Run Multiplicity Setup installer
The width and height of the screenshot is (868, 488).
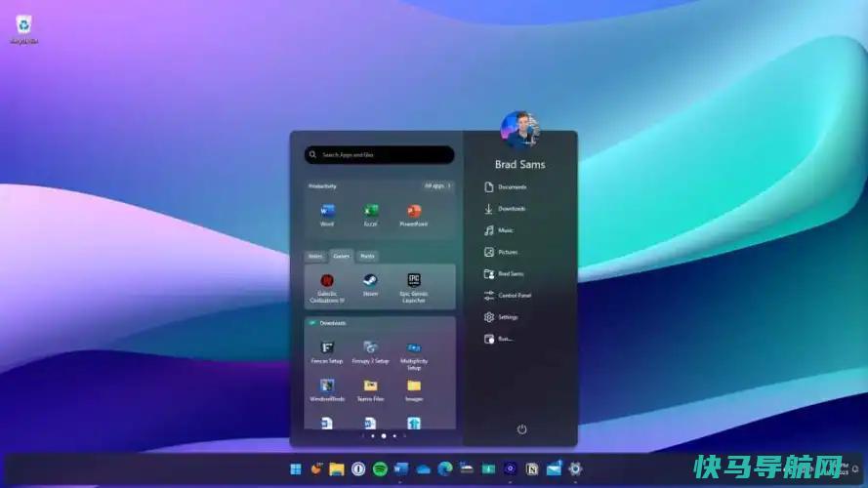(414, 355)
